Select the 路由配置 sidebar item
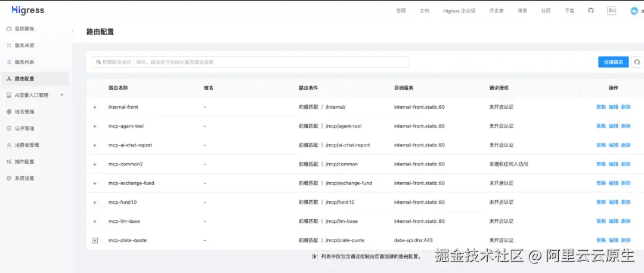This screenshot has height=273, width=644. coord(35,79)
